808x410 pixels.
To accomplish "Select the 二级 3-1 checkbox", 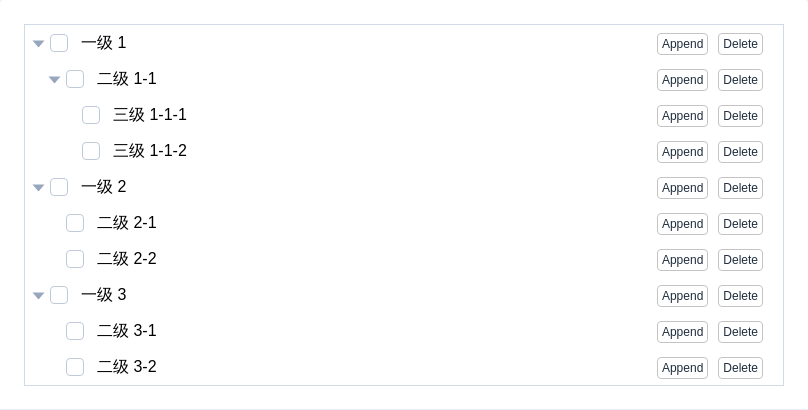I will 75,331.
